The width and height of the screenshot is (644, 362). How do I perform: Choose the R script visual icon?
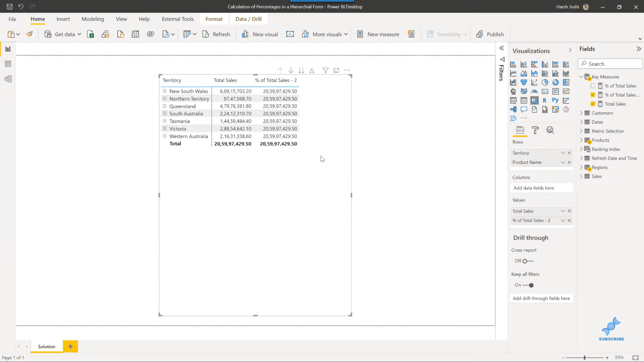[545, 100]
